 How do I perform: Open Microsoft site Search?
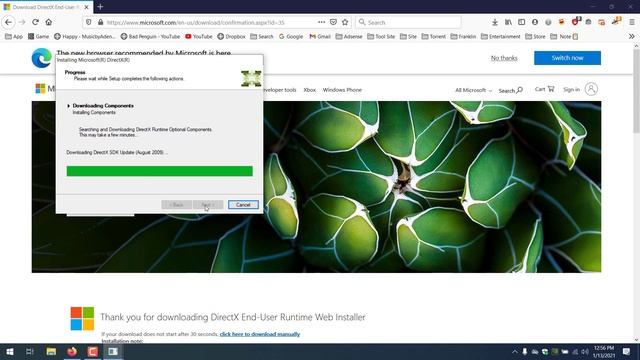click(x=511, y=90)
